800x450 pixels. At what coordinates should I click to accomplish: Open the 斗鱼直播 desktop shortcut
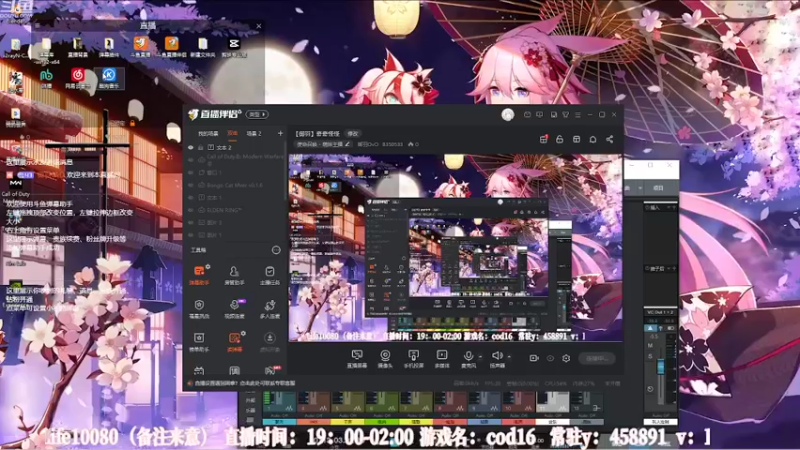coord(140,47)
